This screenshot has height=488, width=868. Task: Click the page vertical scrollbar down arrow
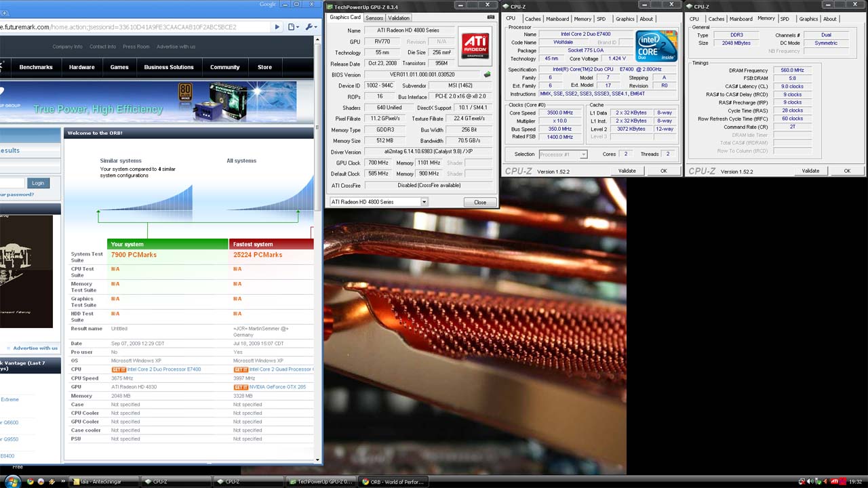(x=319, y=460)
